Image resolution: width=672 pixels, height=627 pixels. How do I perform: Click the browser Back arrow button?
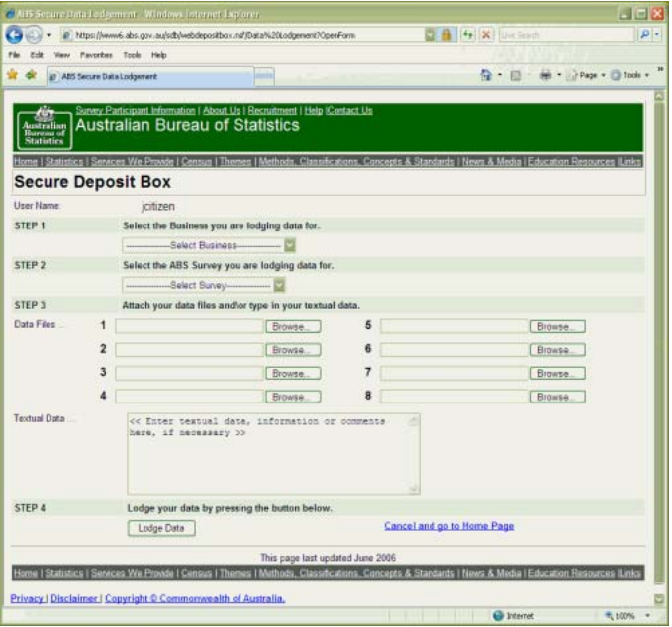click(x=14, y=35)
